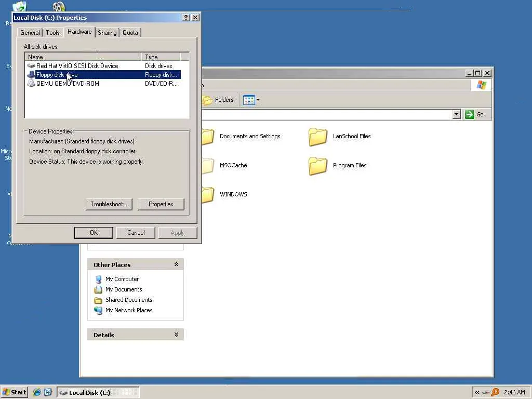
Task: Open Shared Documents link
Action: click(x=129, y=300)
